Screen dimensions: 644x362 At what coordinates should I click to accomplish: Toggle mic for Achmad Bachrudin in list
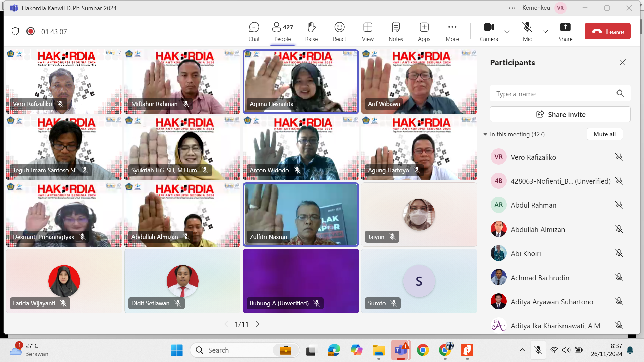tap(619, 278)
